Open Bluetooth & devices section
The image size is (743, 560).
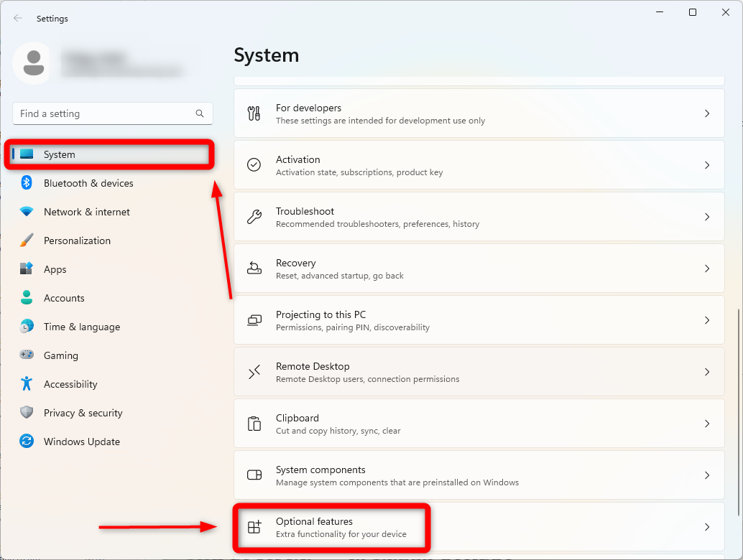pos(112,183)
